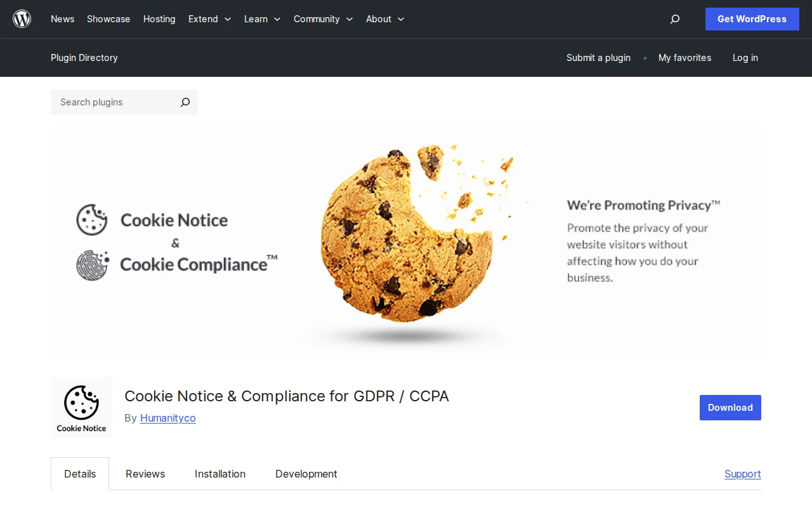The width and height of the screenshot is (812, 508).
Task: Click the Cookie Notice wordmark in the banner
Action: click(x=174, y=220)
